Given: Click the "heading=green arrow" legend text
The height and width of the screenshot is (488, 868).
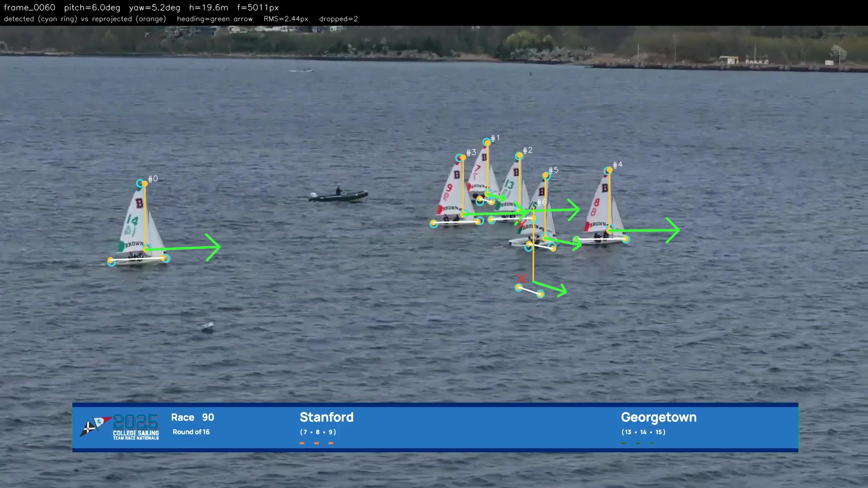Looking at the screenshot, I should click(215, 19).
